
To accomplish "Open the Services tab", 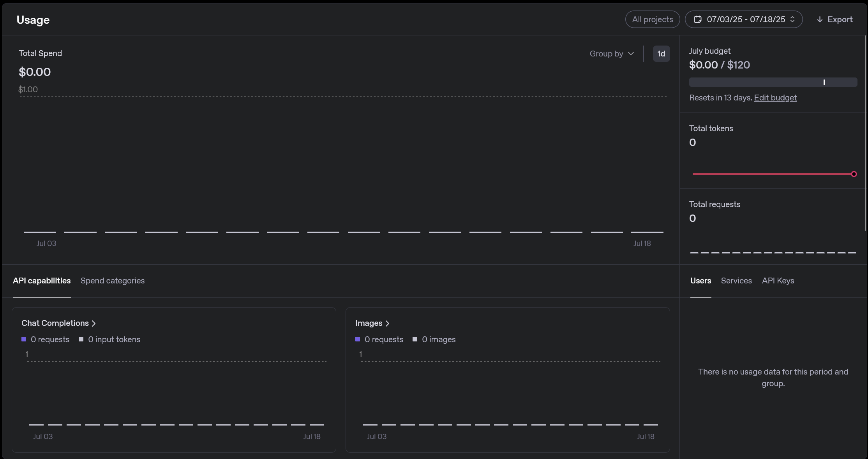I will pos(736,281).
